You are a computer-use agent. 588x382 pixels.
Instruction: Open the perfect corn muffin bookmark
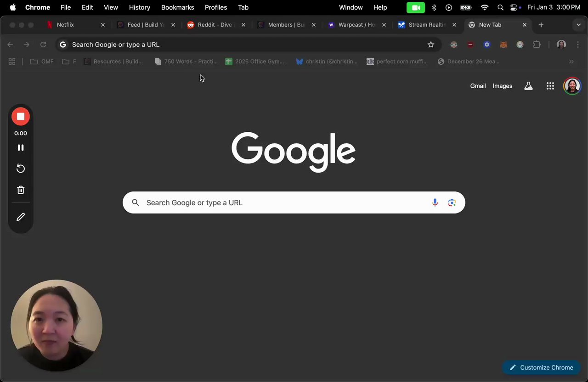point(397,62)
